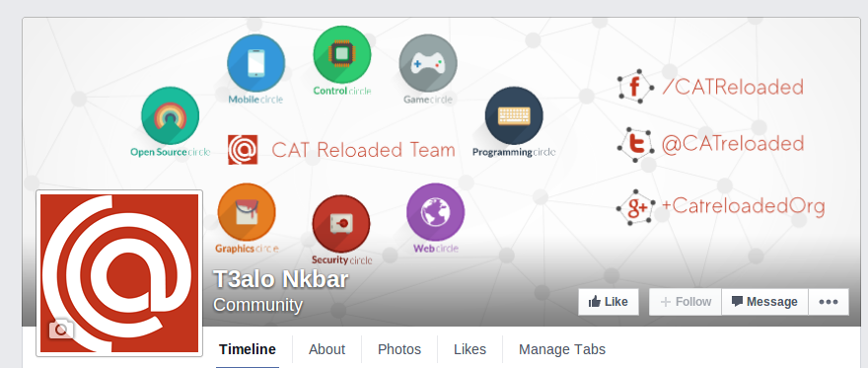868x368 pixels.
Task: Click the T3alo Nkbar page name
Action: 280,279
